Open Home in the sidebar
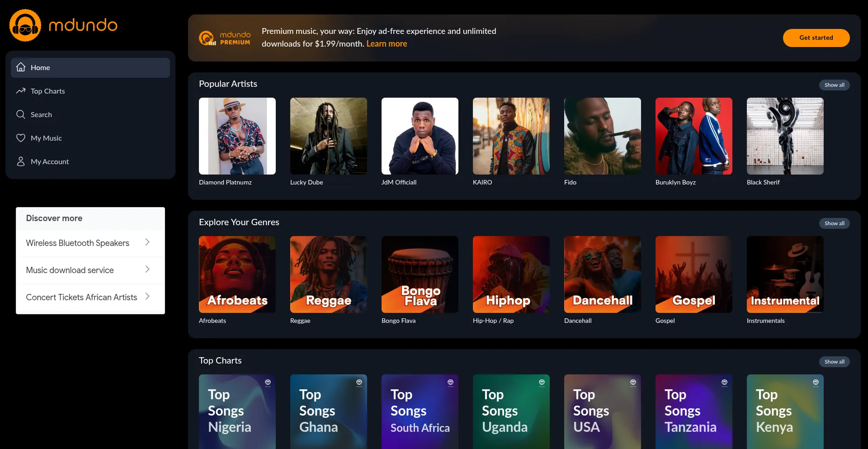868x449 pixels. pos(90,68)
